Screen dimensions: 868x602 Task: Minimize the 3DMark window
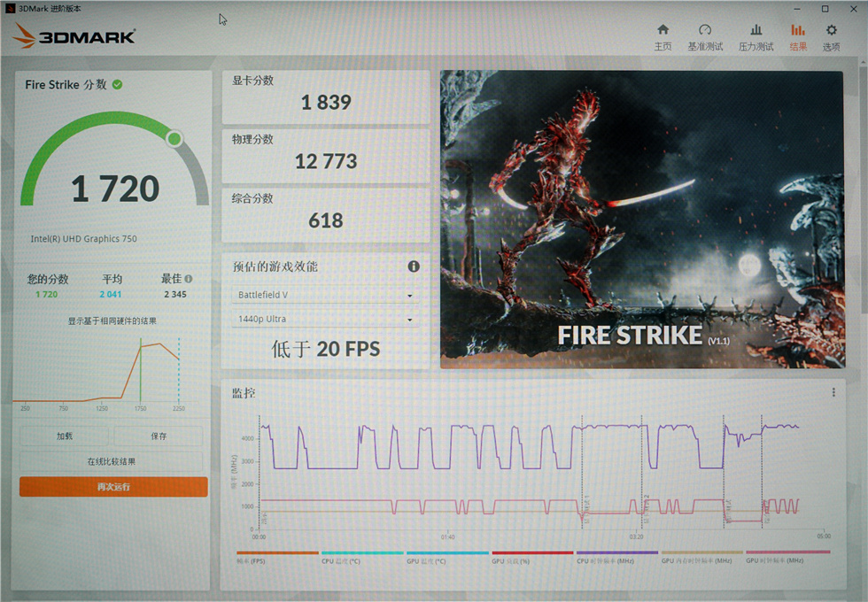797,9
